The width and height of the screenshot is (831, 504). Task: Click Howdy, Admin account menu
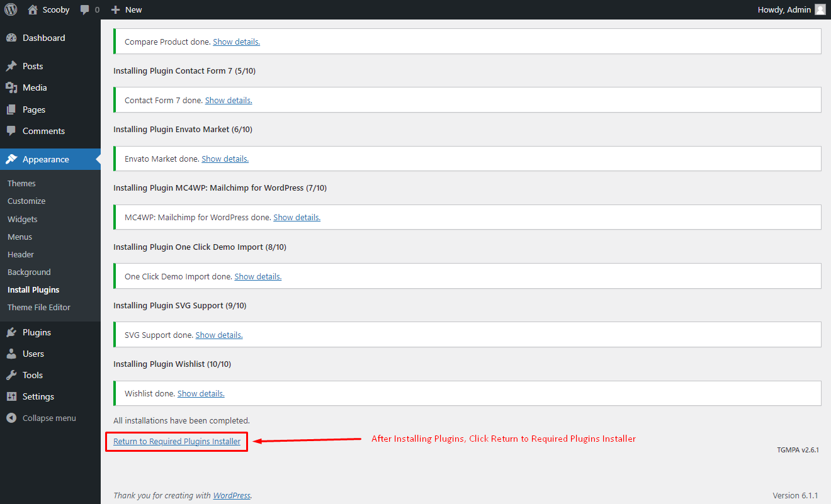tap(785, 9)
